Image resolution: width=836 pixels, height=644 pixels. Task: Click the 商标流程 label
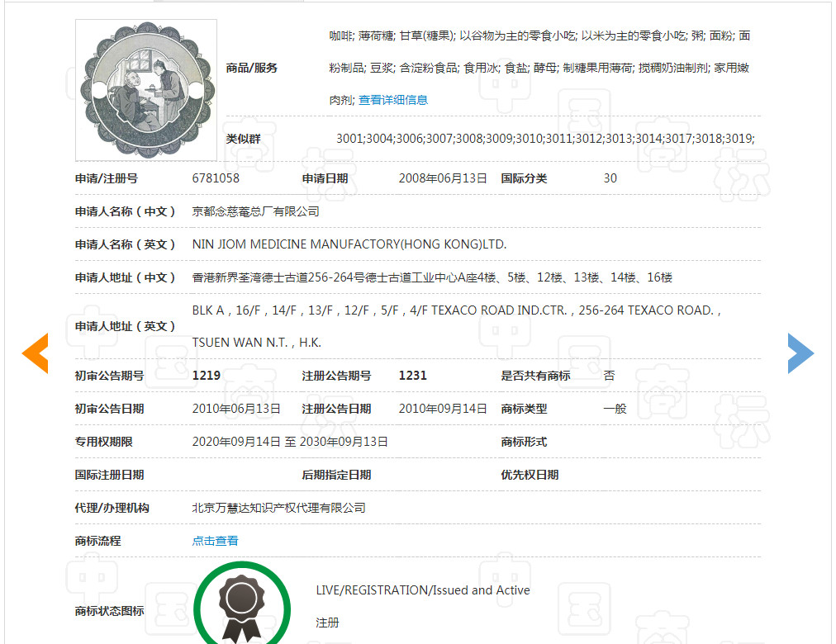[97, 541]
